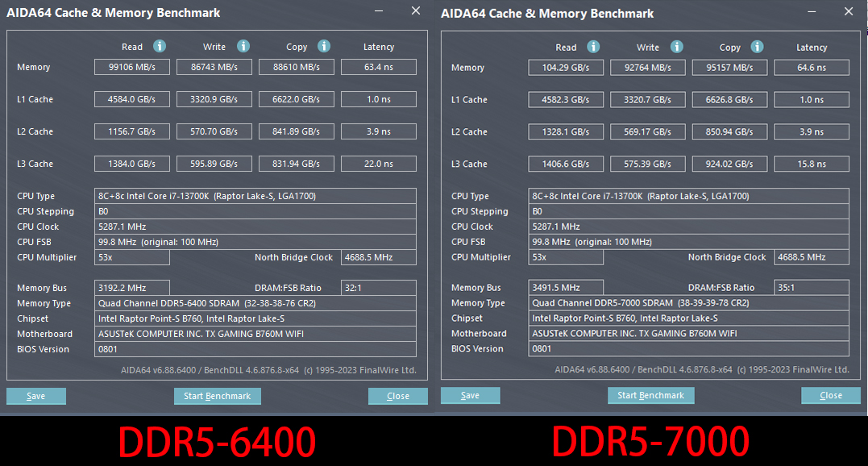Select the North Bridge Clock field showing 4688.5 MHz

379,257
